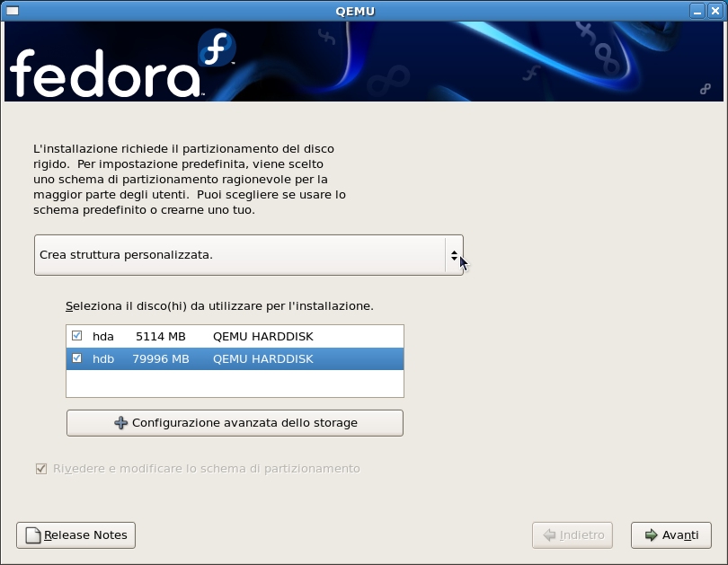Click the grey left arrow icon on Indietro
The height and width of the screenshot is (565, 728).
pyautogui.click(x=549, y=534)
